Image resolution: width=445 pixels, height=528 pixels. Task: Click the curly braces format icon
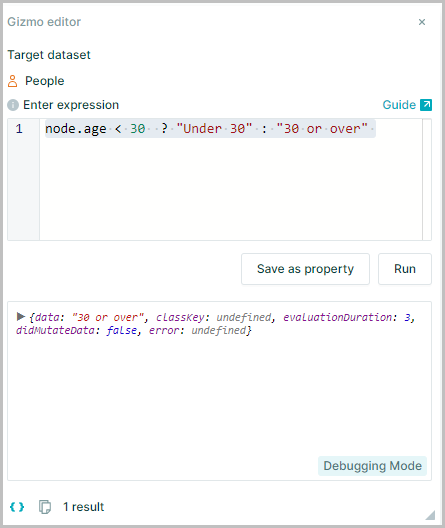point(17,507)
